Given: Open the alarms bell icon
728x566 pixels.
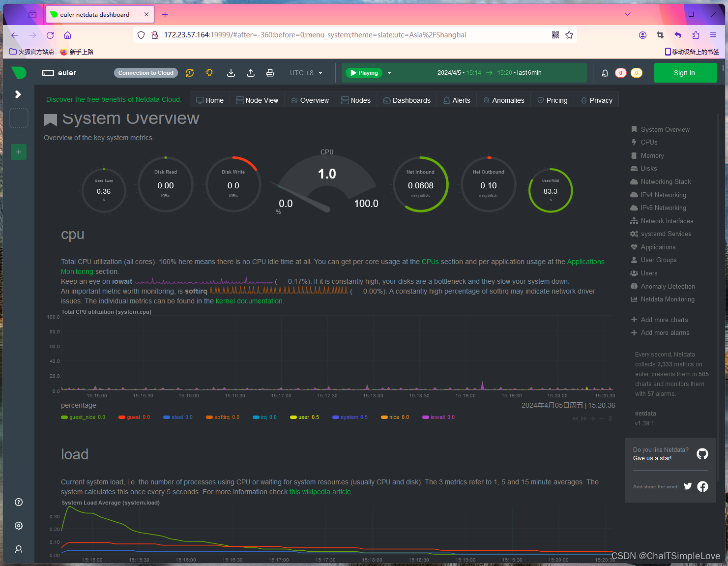Looking at the screenshot, I should pyautogui.click(x=605, y=73).
